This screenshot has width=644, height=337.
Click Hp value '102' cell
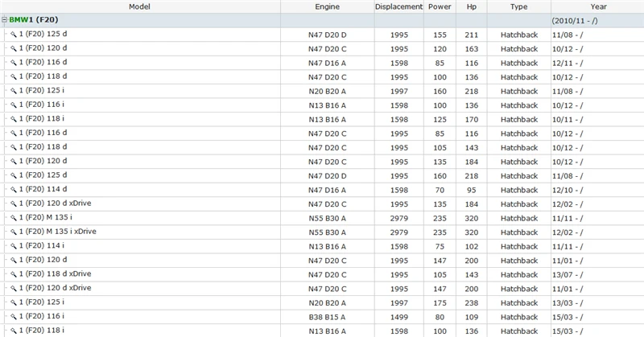click(472, 246)
